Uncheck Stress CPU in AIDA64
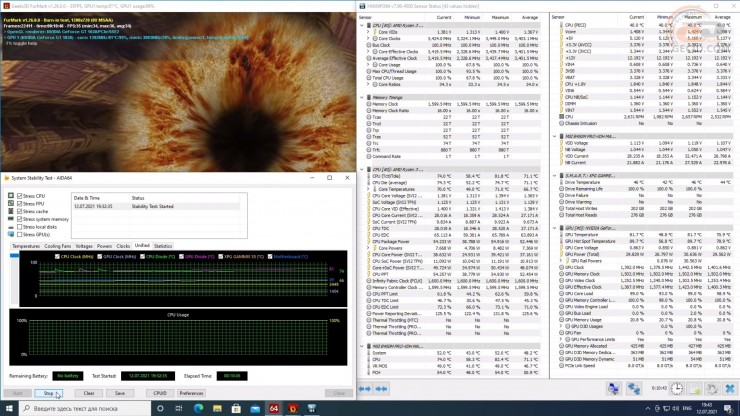The image size is (740, 416). (19, 195)
